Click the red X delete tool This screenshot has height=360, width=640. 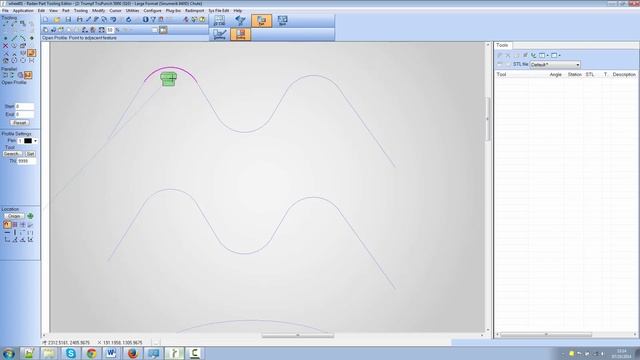[5, 46]
